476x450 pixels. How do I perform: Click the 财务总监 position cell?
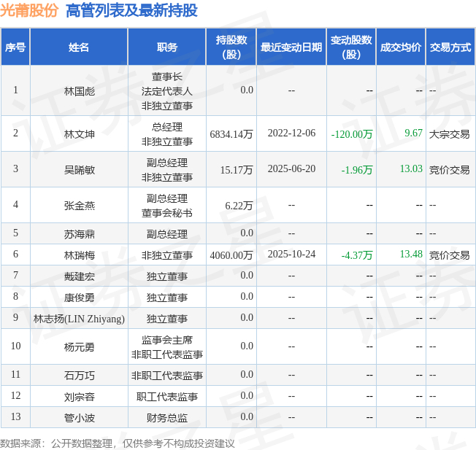click(167, 418)
